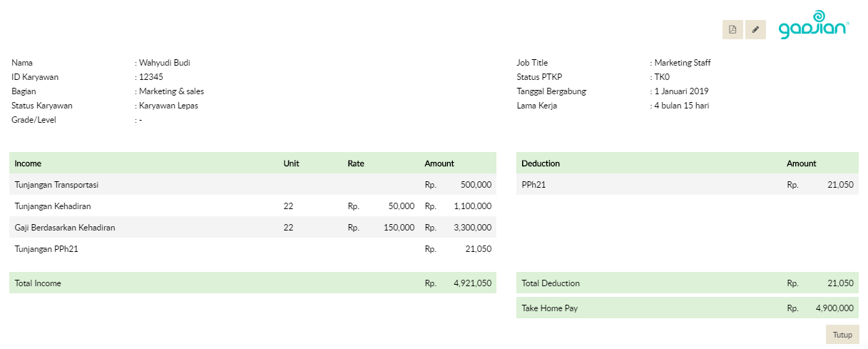
Task: Click the Deduction column header
Action: tap(541, 163)
